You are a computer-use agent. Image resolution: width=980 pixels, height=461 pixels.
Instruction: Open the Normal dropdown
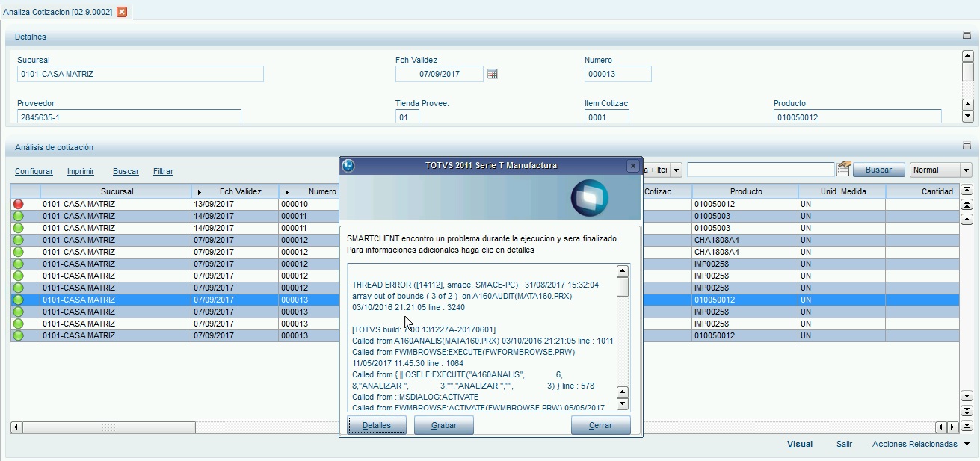point(940,170)
